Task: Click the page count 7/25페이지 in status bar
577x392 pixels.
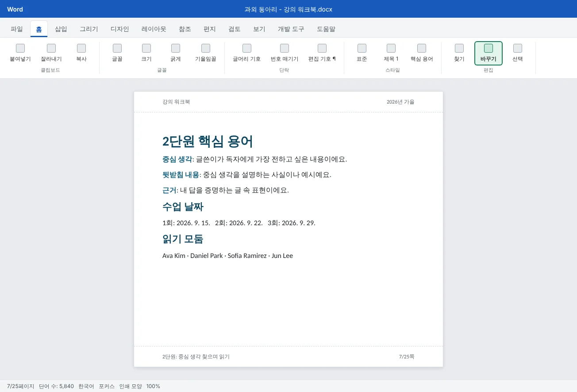Action: tap(20, 386)
